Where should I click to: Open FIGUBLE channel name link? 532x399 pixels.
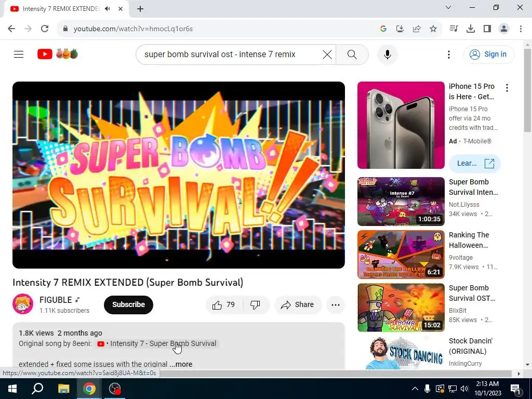tap(56, 300)
